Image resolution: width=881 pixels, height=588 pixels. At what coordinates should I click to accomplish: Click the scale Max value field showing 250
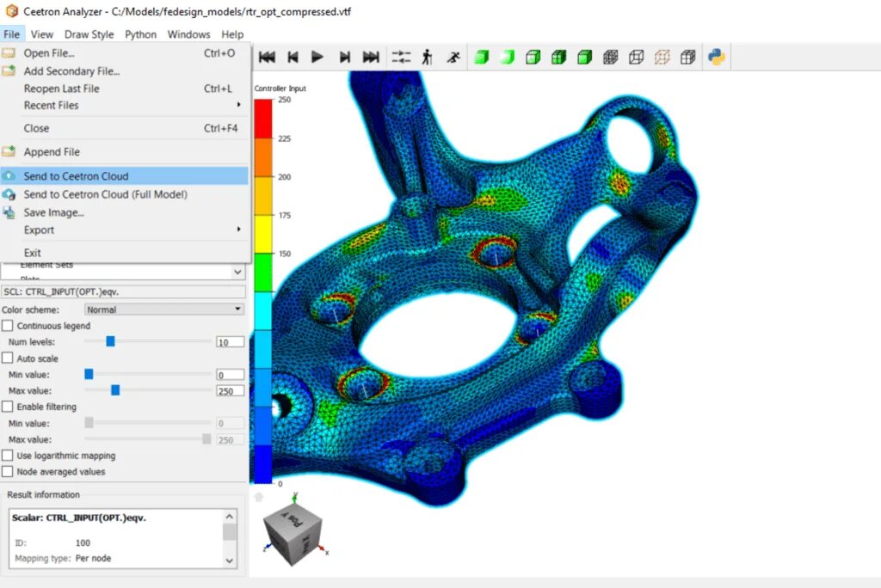click(231, 391)
